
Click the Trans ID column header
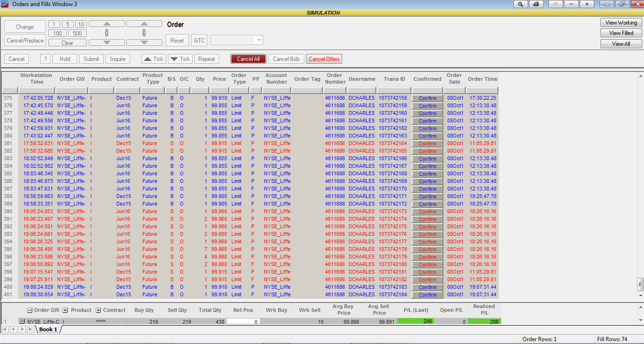[394, 79]
